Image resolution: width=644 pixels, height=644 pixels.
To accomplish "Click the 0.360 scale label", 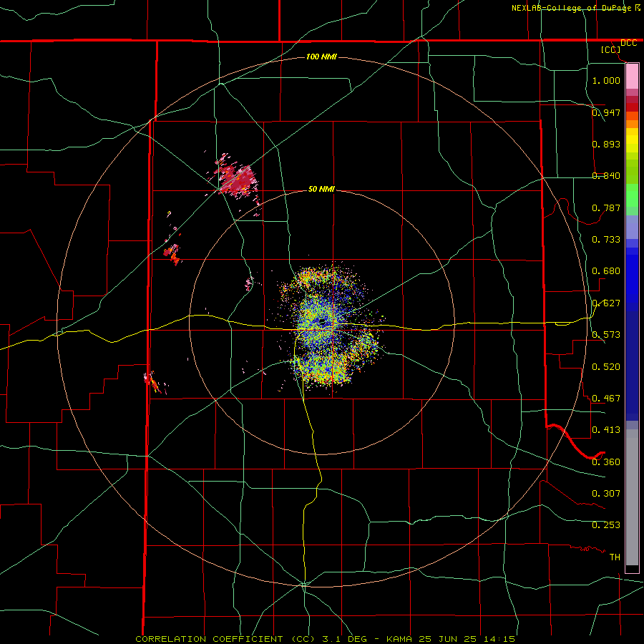I will [x=606, y=462].
